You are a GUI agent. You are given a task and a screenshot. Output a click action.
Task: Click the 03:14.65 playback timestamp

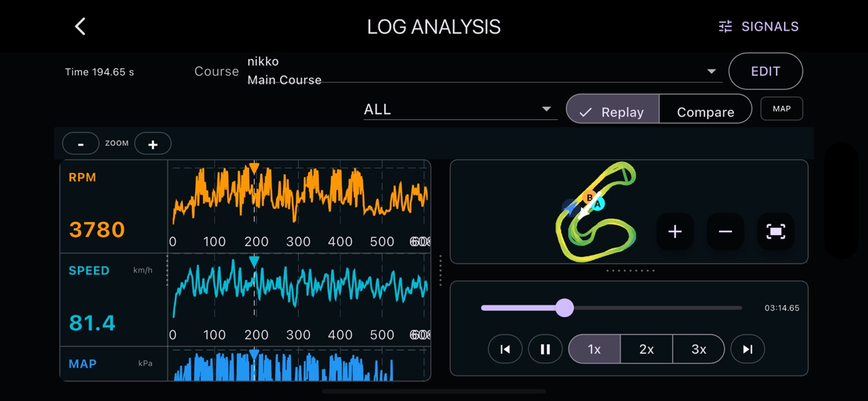[782, 308]
